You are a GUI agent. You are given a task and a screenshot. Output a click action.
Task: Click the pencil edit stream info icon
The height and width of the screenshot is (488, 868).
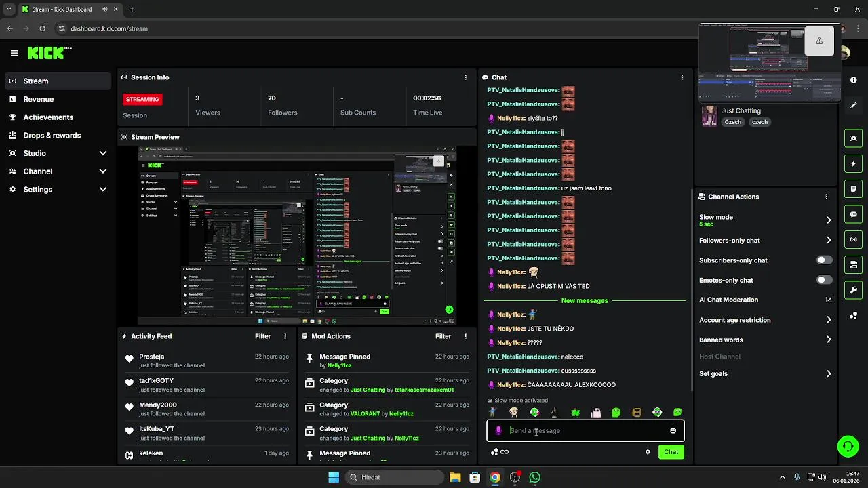[x=853, y=105]
